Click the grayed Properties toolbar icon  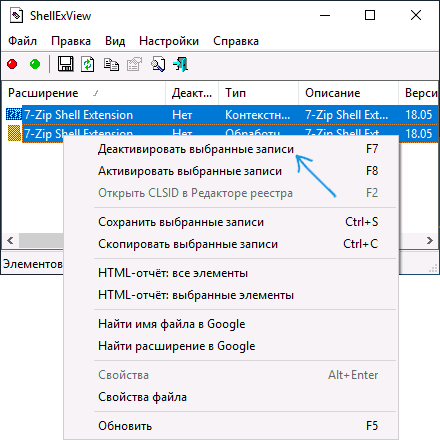pyautogui.click(x=134, y=64)
